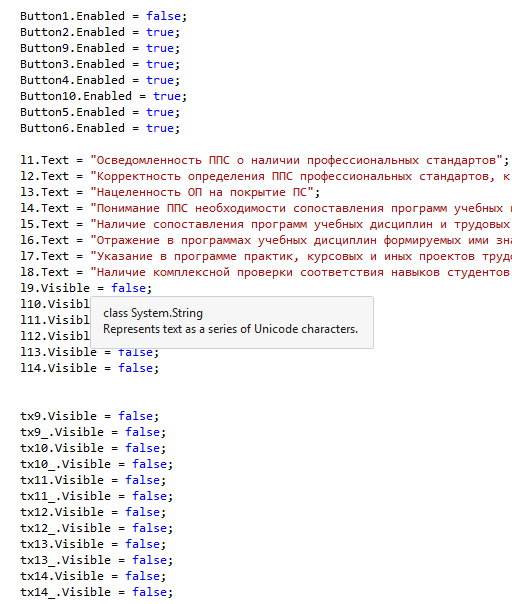Click the l2.Text assignment line

266,176
